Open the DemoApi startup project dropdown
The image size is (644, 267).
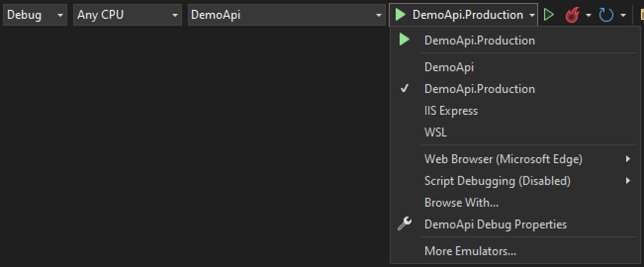coord(287,15)
